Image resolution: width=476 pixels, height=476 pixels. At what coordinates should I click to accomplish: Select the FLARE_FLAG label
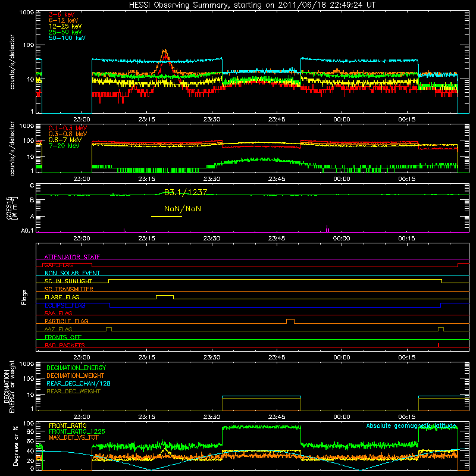62,297
